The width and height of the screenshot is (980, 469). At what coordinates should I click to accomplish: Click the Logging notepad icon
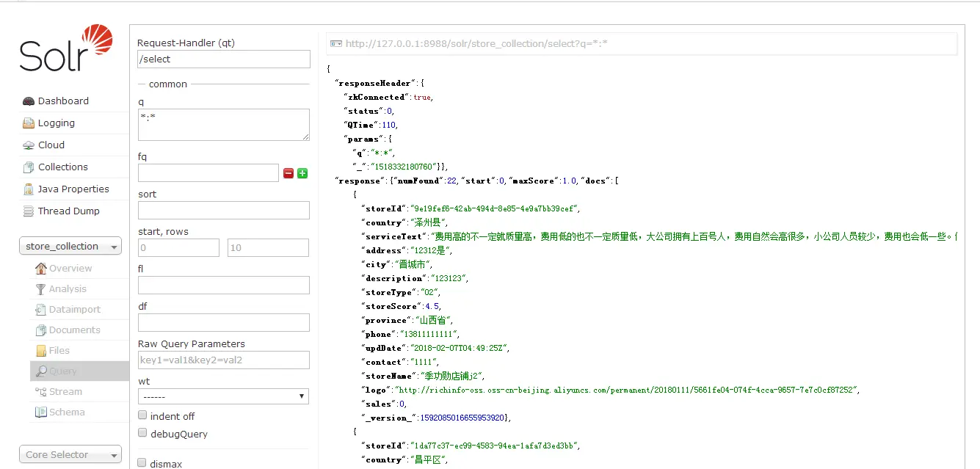[x=29, y=123]
